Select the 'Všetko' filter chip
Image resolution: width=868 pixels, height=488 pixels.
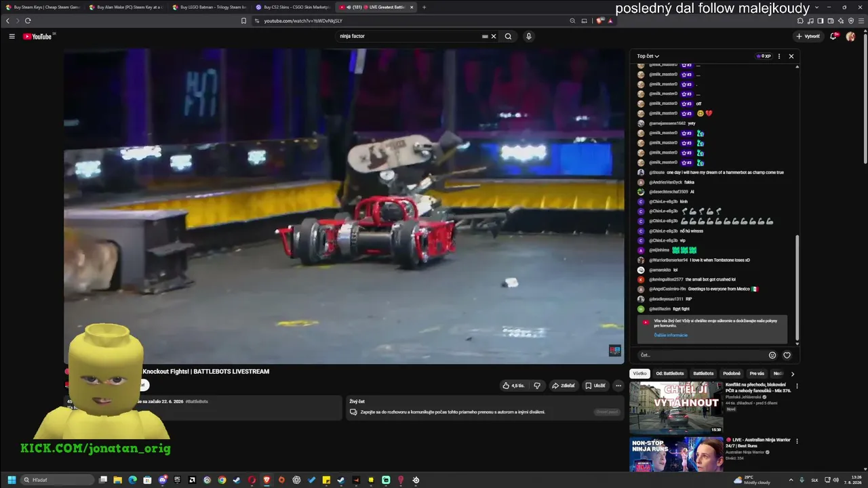click(639, 373)
